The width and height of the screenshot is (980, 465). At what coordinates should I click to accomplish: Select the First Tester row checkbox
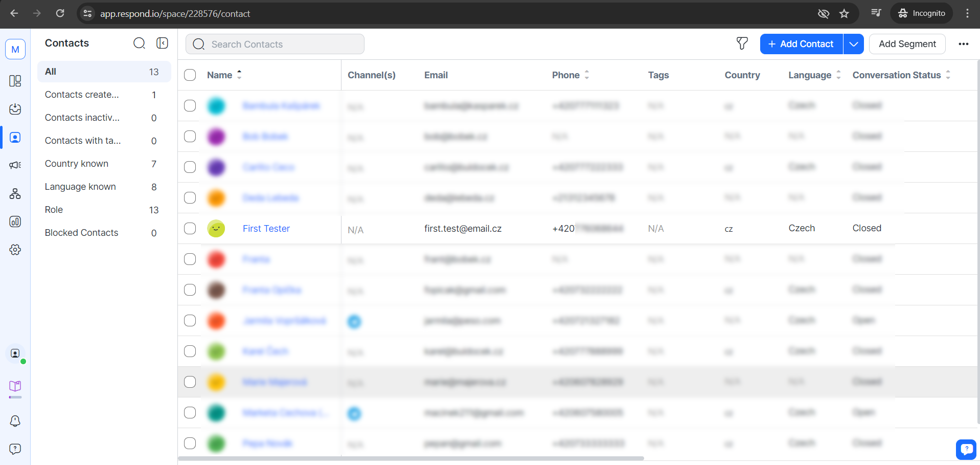point(190,229)
